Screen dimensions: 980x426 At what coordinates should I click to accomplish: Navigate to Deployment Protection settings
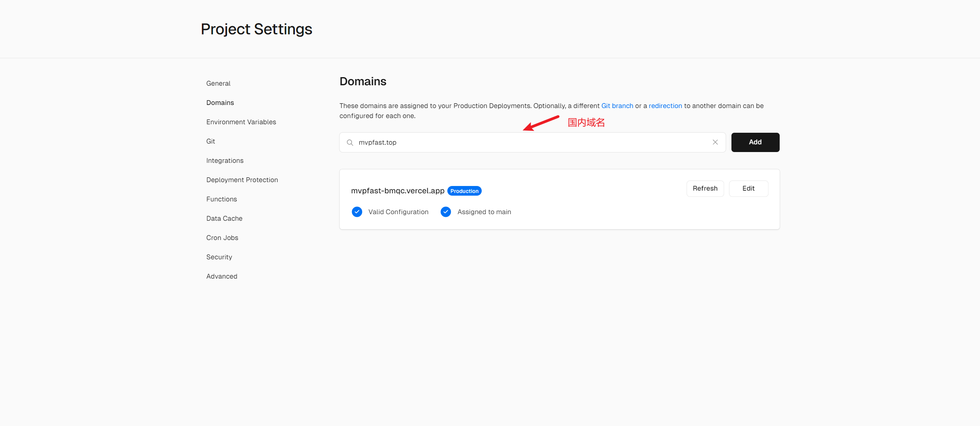click(x=242, y=180)
